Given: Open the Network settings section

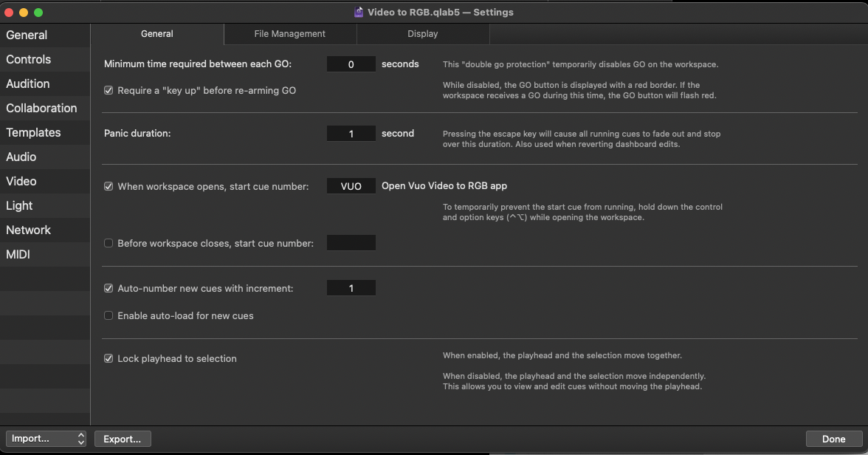Looking at the screenshot, I should point(28,230).
